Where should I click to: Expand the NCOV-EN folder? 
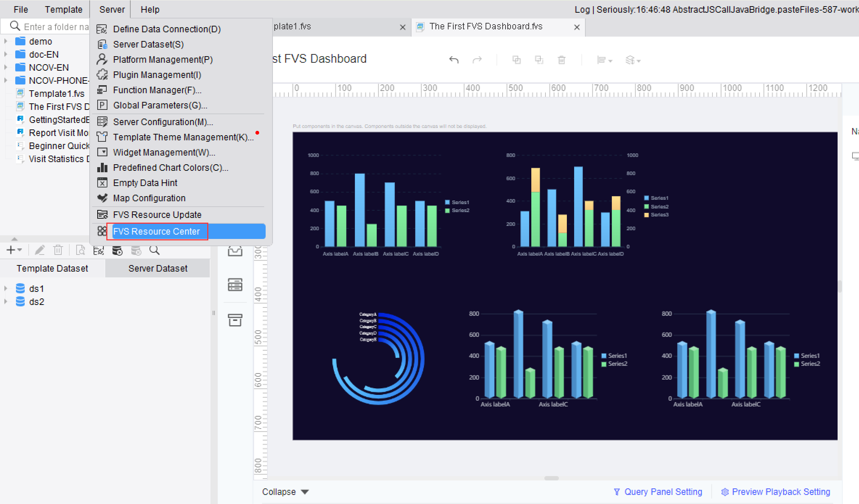(5, 67)
